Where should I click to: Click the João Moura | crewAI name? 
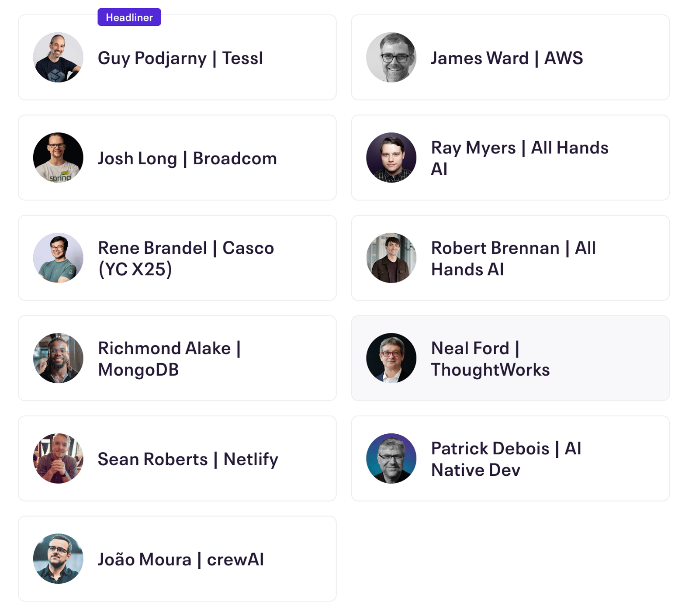click(x=181, y=559)
